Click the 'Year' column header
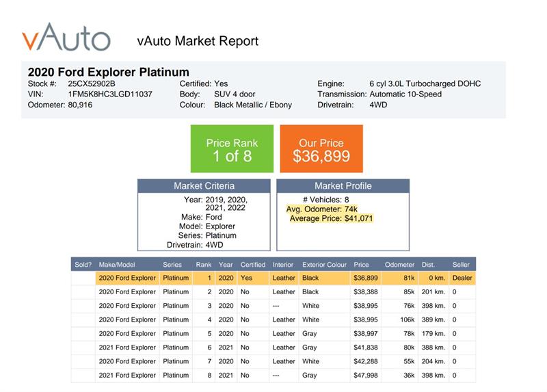547x392 pixels. pyautogui.click(x=226, y=265)
